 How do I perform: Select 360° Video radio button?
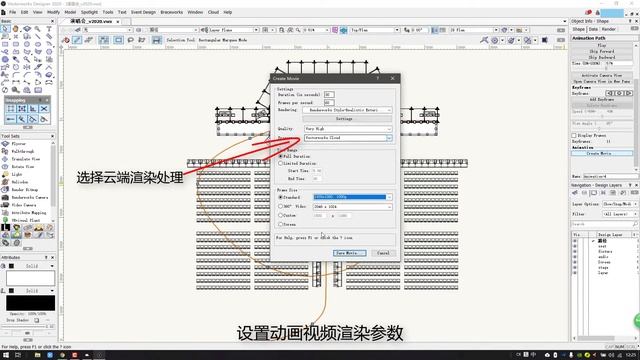coord(280,207)
